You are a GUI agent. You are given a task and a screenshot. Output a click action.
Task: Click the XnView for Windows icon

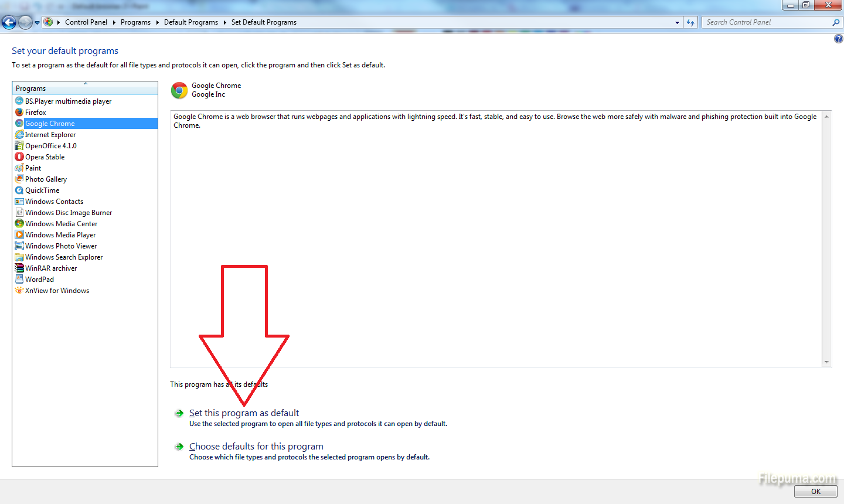(x=19, y=291)
